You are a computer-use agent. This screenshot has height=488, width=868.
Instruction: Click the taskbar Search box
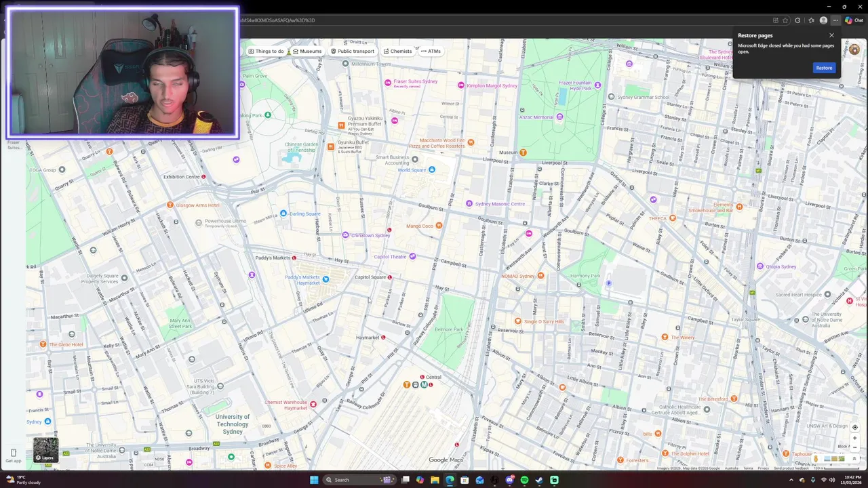pyautogui.click(x=360, y=480)
